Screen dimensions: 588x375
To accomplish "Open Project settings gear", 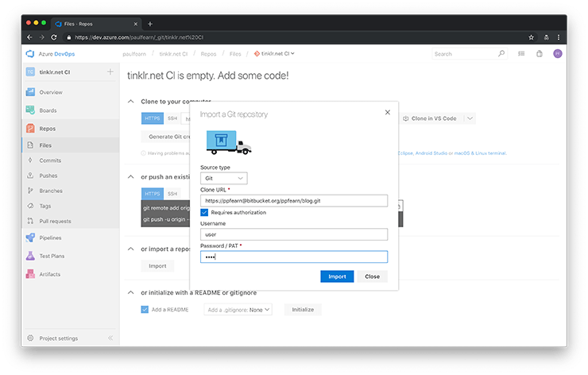I will [x=30, y=338].
